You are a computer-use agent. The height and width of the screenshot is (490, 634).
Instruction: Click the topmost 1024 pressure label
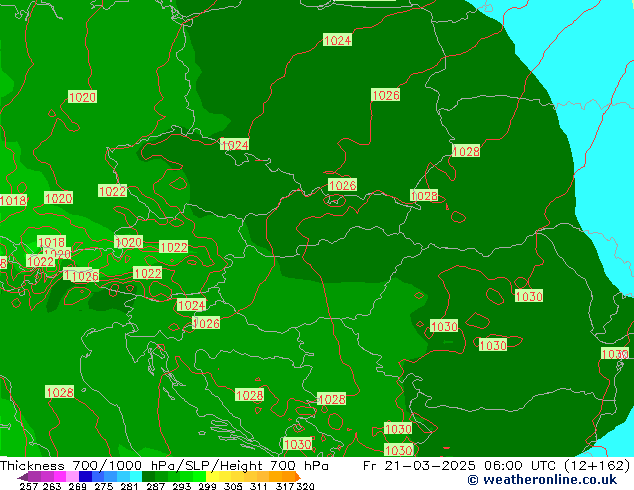coord(337,40)
